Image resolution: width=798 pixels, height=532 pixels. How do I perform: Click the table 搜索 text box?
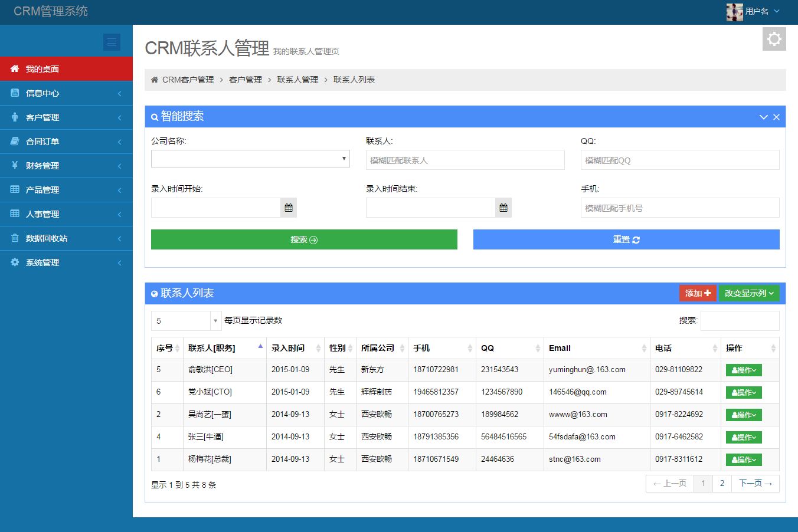coord(740,321)
